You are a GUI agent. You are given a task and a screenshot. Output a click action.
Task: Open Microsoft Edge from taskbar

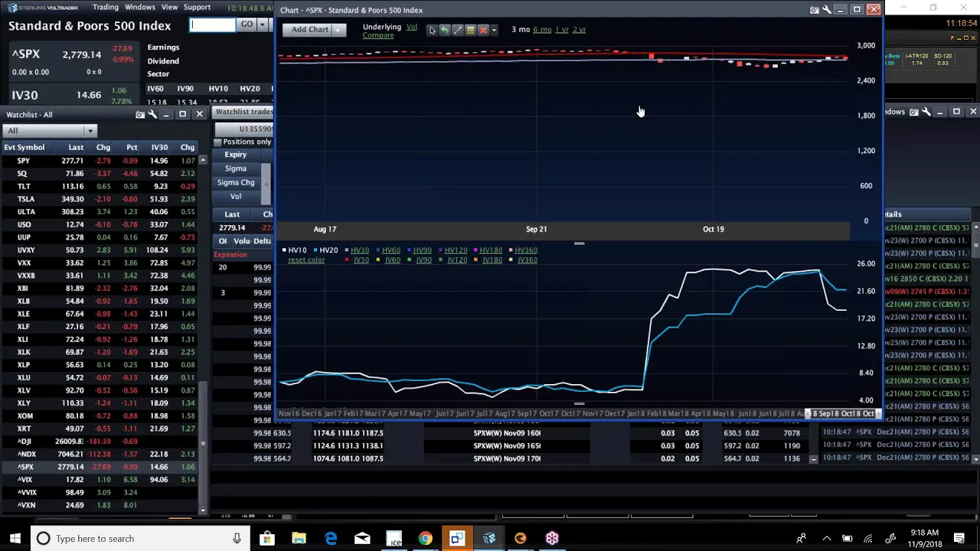click(331, 539)
